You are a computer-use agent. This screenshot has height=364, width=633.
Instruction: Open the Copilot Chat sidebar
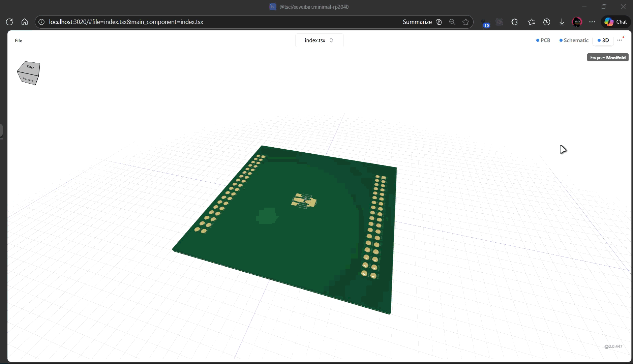(616, 22)
